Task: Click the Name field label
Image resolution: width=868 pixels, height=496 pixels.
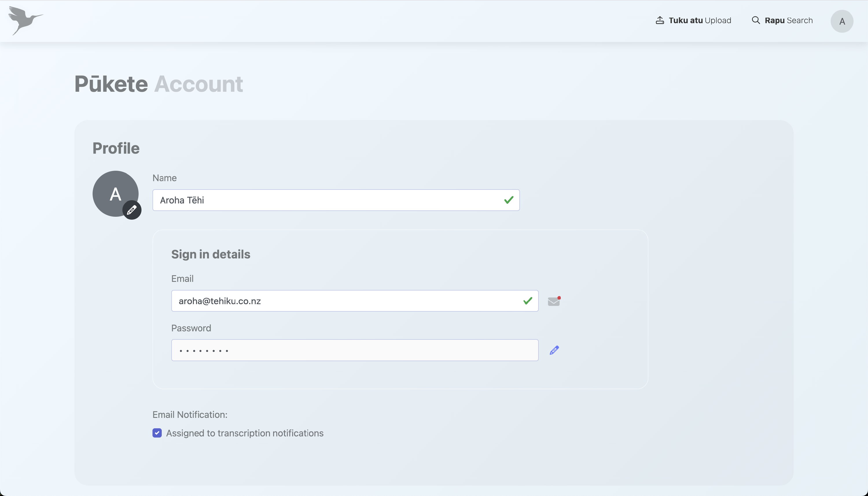Action: [164, 178]
